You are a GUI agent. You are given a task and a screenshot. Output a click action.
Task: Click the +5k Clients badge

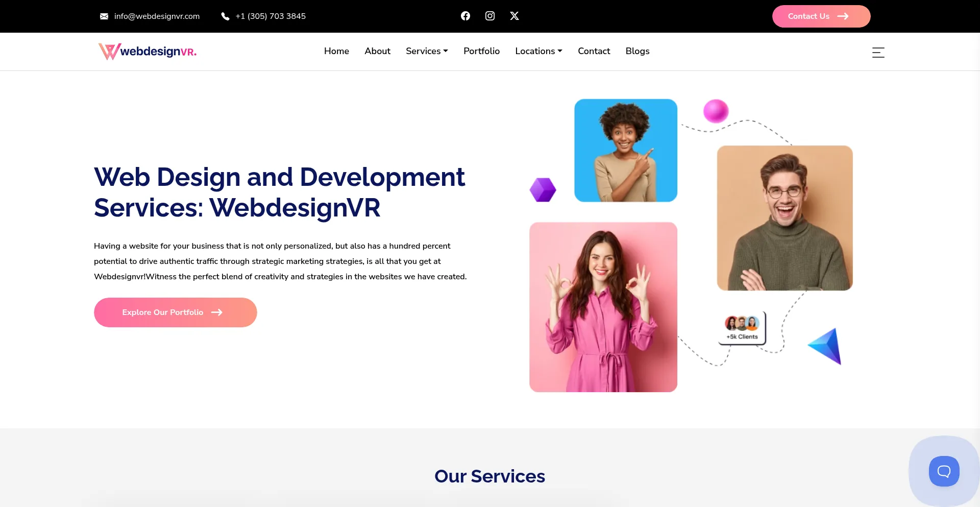(x=742, y=328)
